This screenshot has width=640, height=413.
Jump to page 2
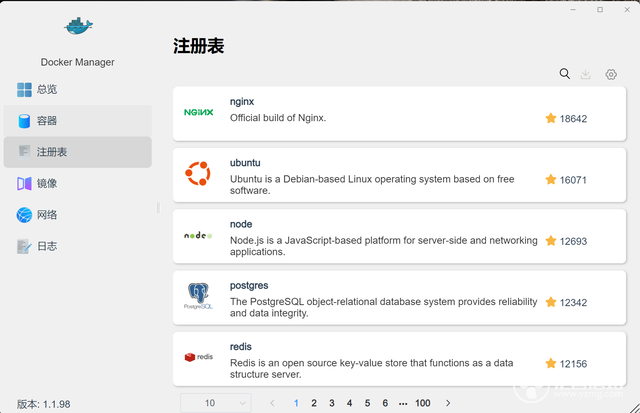pyautogui.click(x=314, y=403)
